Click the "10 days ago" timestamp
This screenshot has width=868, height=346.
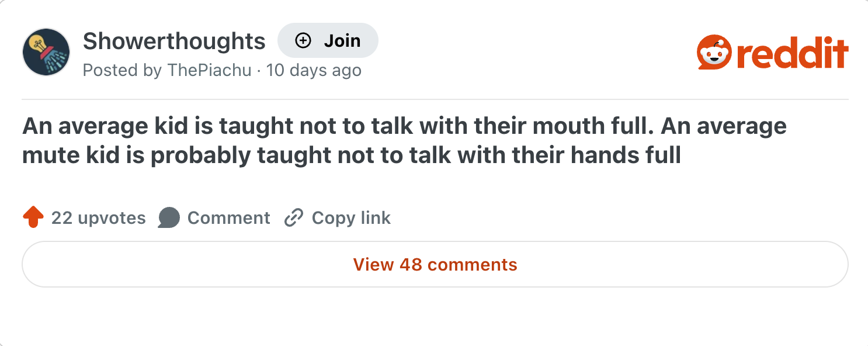tap(314, 71)
